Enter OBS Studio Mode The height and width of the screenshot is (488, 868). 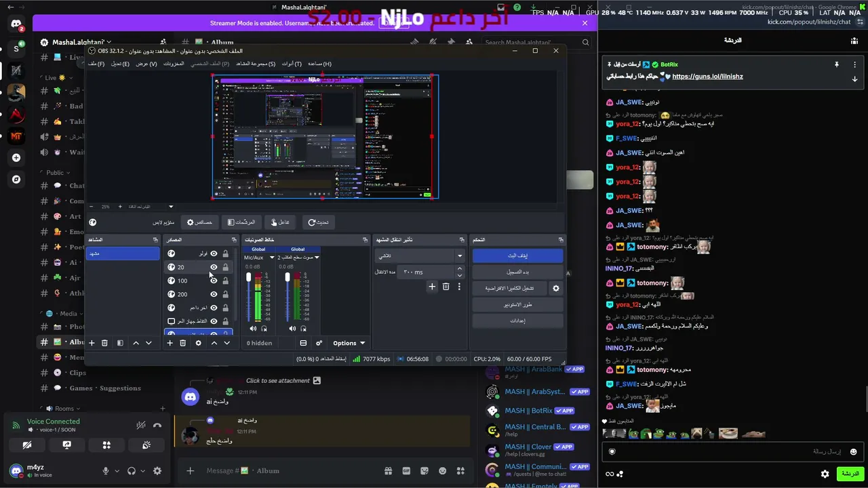[x=517, y=304]
